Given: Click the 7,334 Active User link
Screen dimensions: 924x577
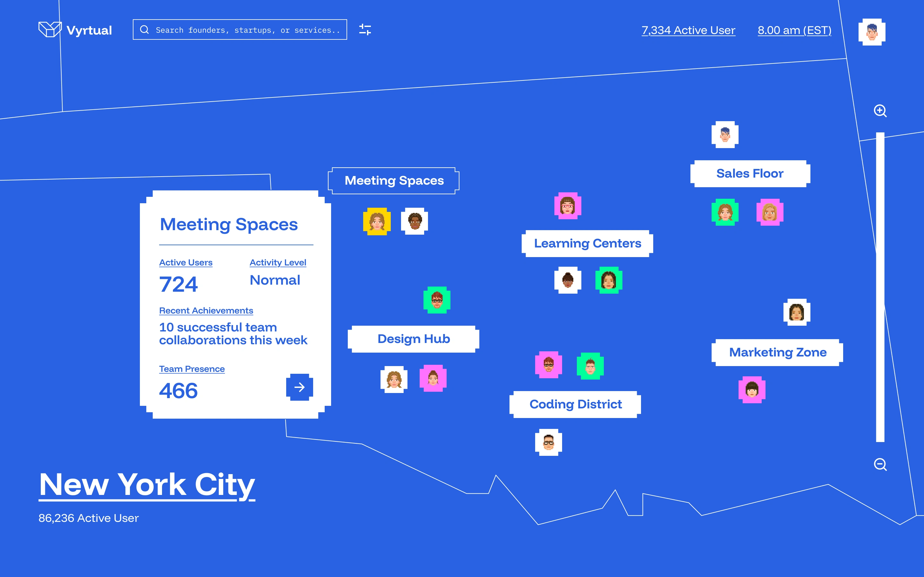Looking at the screenshot, I should click(688, 30).
